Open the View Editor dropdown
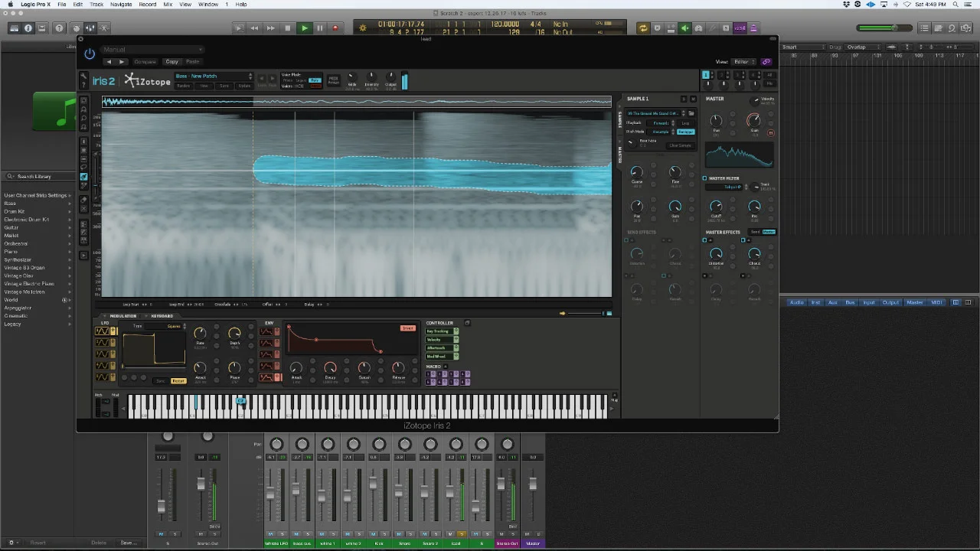Screen dimensions: 980x551 (743, 62)
